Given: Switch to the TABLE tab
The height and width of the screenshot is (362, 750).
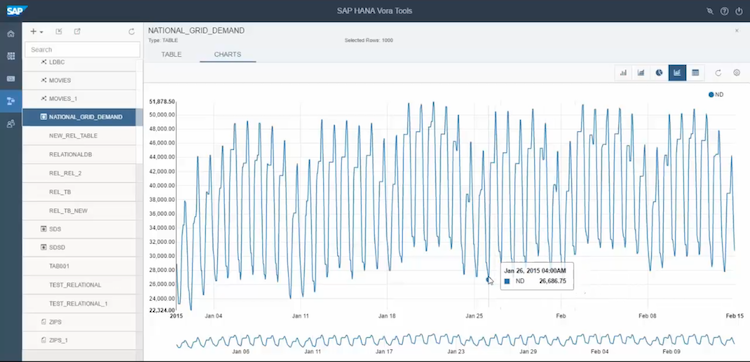Looking at the screenshot, I should point(171,55).
